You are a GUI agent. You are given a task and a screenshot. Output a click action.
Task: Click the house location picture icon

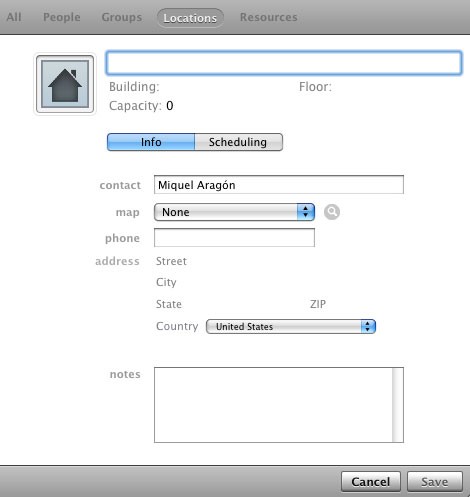(x=65, y=84)
